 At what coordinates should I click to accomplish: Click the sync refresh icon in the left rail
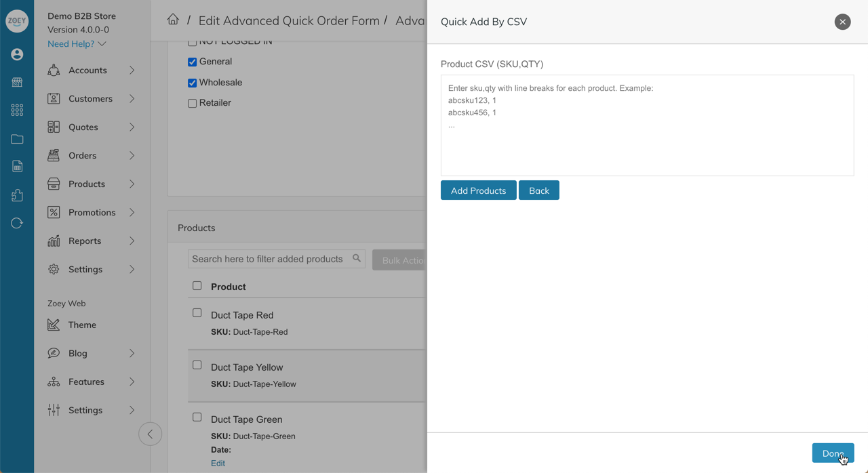[x=17, y=223]
